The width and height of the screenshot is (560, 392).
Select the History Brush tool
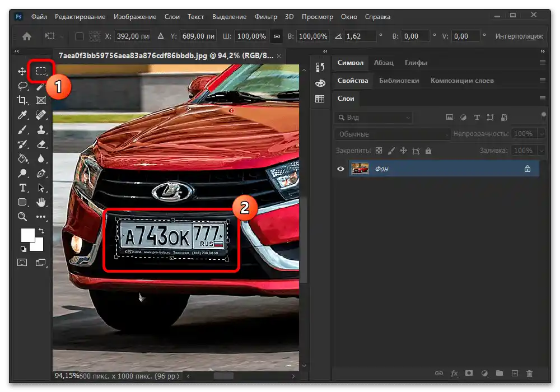point(22,144)
